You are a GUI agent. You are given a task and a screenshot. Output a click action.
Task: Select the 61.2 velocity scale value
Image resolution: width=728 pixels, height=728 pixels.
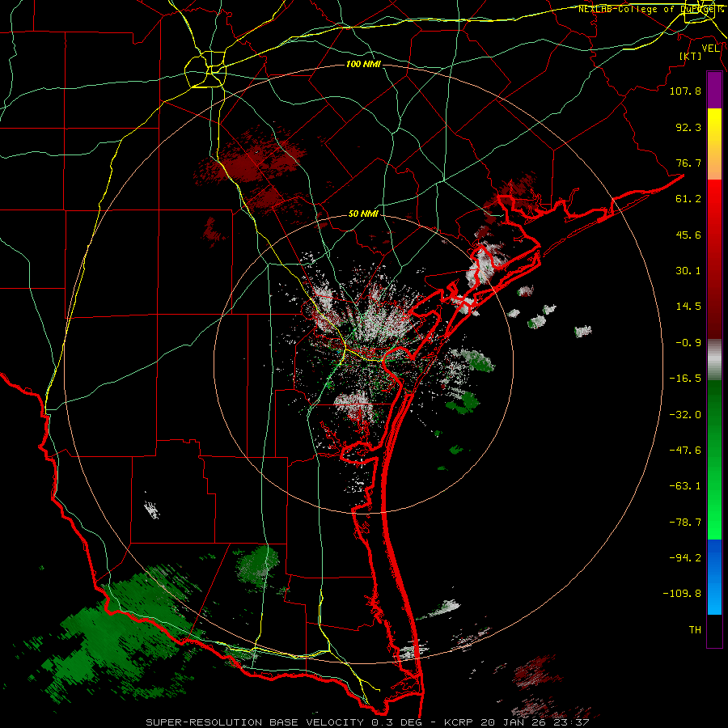click(688, 199)
